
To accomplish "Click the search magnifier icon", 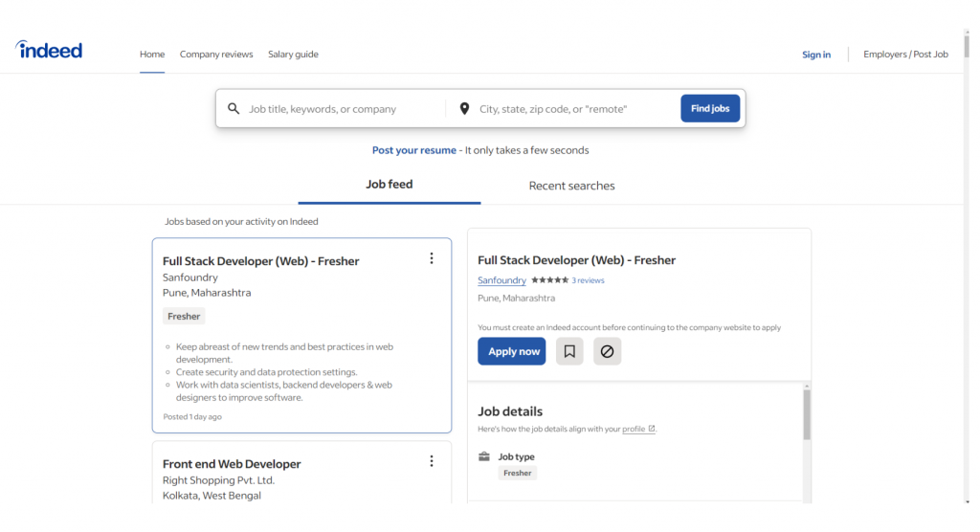I will click(x=234, y=109).
